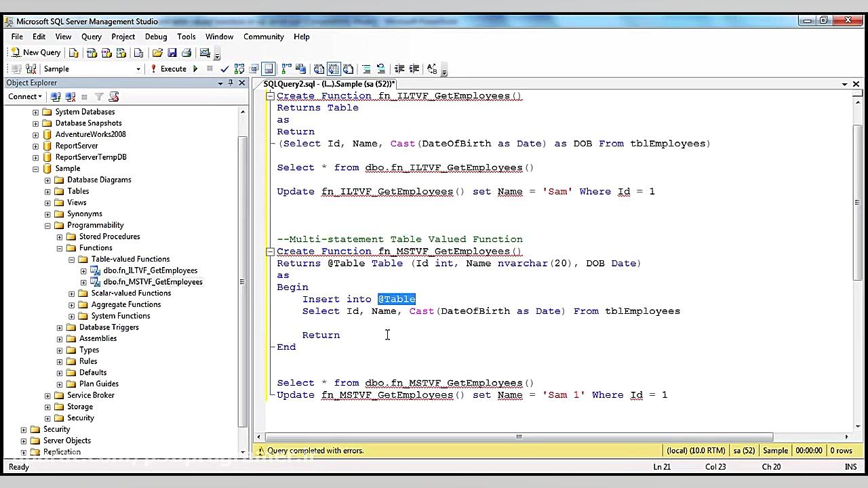Expand the Stored Procedures folder
868x488 pixels.
click(x=59, y=237)
